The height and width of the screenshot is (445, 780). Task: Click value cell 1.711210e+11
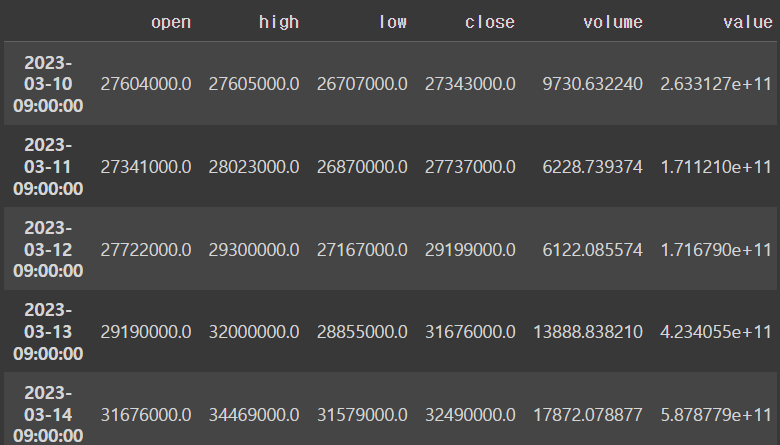click(716, 167)
